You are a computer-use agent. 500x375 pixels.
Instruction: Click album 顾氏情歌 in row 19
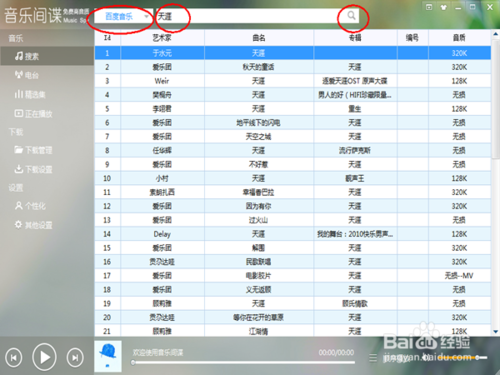point(355,304)
